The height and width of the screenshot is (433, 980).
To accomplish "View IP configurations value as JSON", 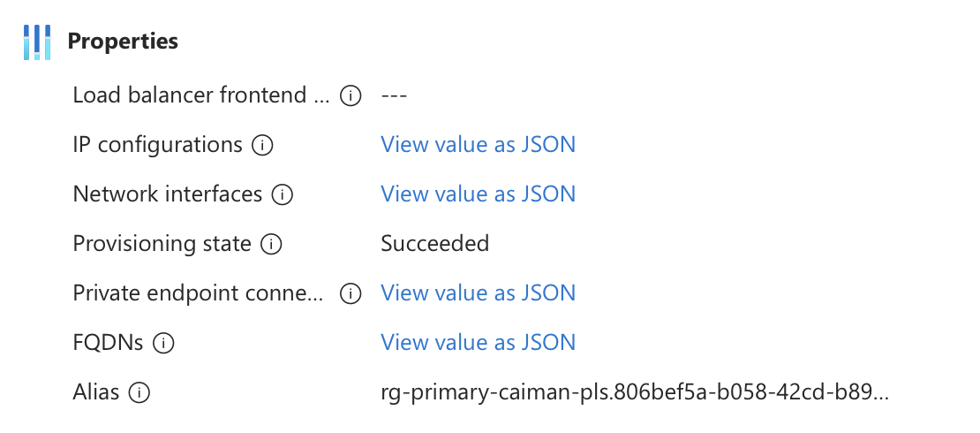I will [x=478, y=145].
